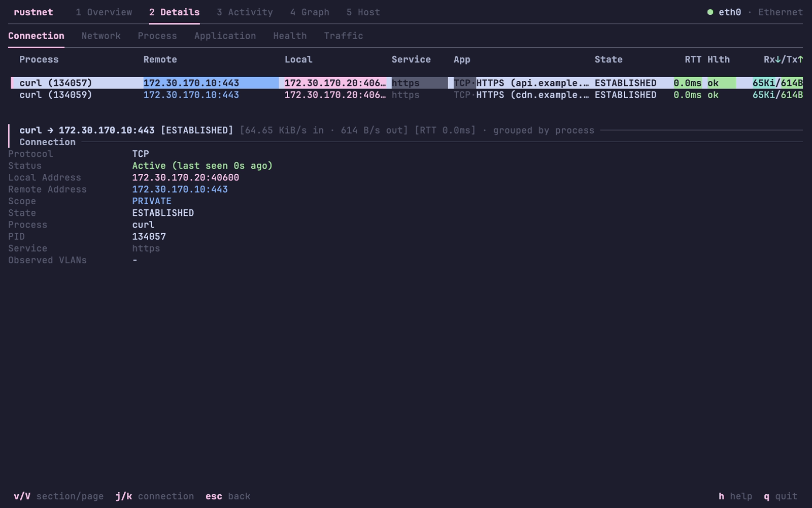This screenshot has height=508, width=812.
Task: Click the ok health in curl (134057) row
Action: 713,83
